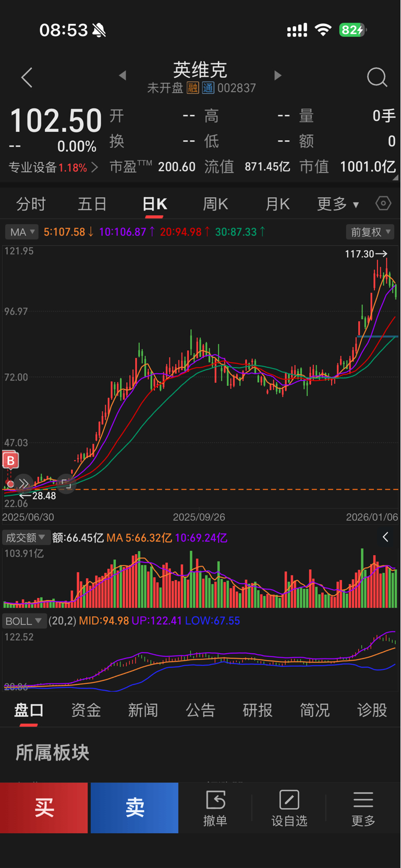
Task: Tap the red B buy marker
Action: [x=10, y=461]
